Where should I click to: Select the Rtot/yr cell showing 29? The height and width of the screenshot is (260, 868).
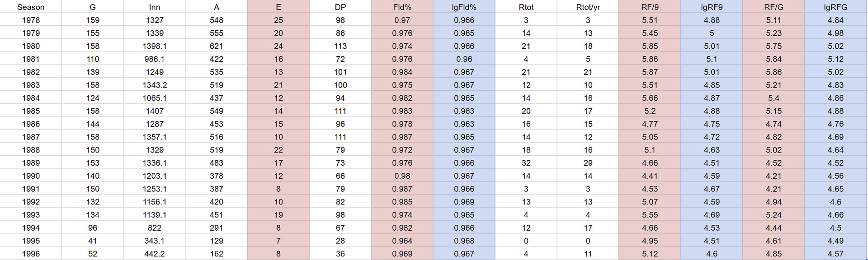(x=588, y=163)
